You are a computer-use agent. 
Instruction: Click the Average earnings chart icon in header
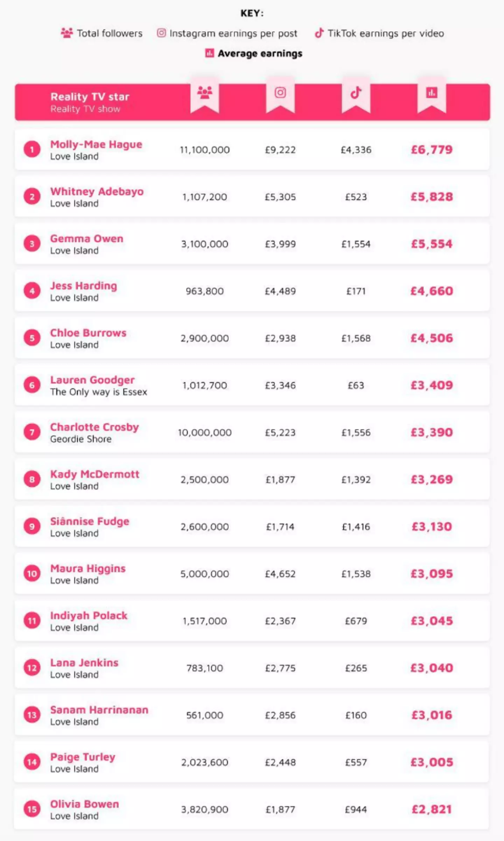click(432, 93)
